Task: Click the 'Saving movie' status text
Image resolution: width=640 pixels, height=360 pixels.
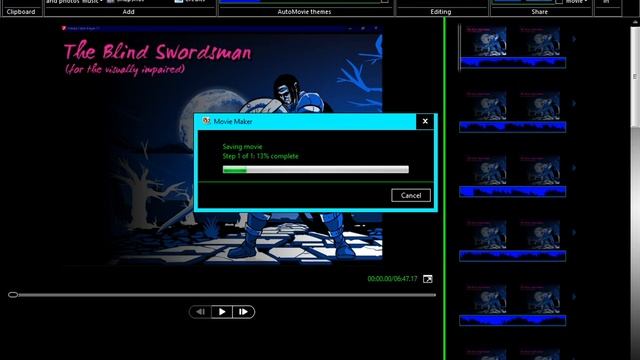Action: [242, 147]
